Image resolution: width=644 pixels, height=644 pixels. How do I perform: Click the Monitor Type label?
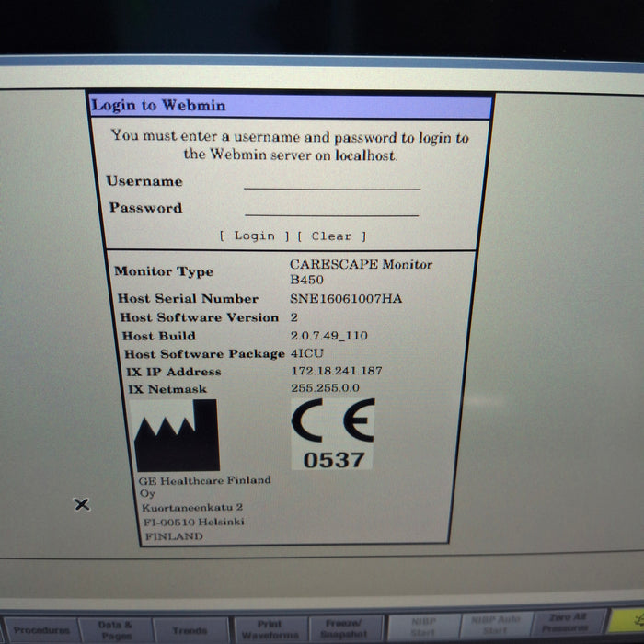pos(164,271)
